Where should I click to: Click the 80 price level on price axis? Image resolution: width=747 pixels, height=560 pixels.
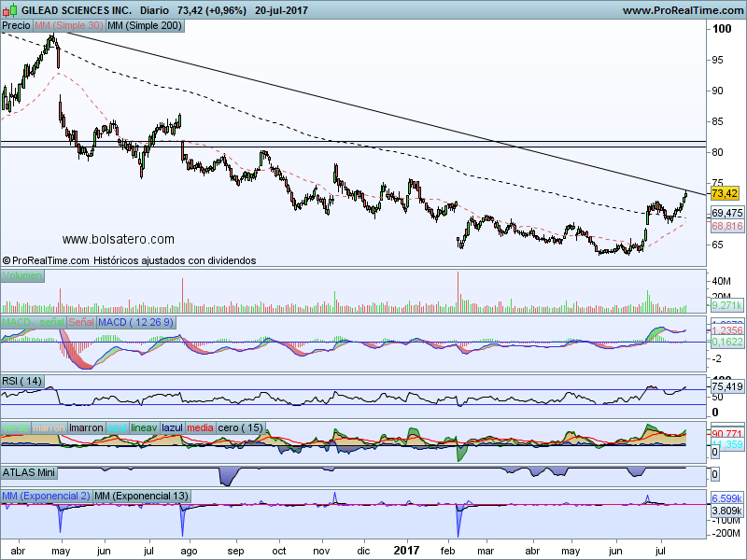(x=717, y=152)
